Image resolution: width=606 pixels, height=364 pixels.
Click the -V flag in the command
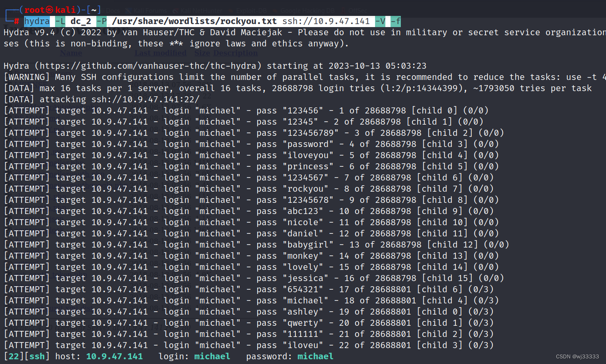pos(380,21)
